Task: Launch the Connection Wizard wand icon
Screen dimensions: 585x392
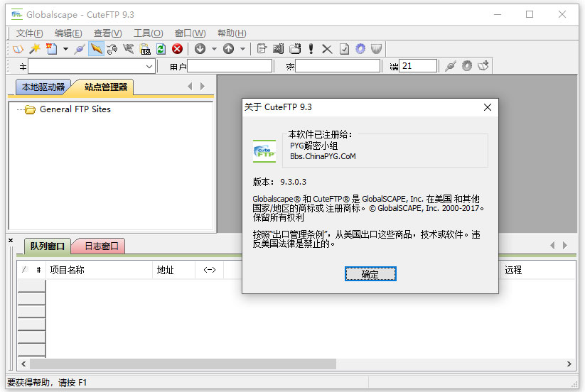Action: click(x=35, y=49)
